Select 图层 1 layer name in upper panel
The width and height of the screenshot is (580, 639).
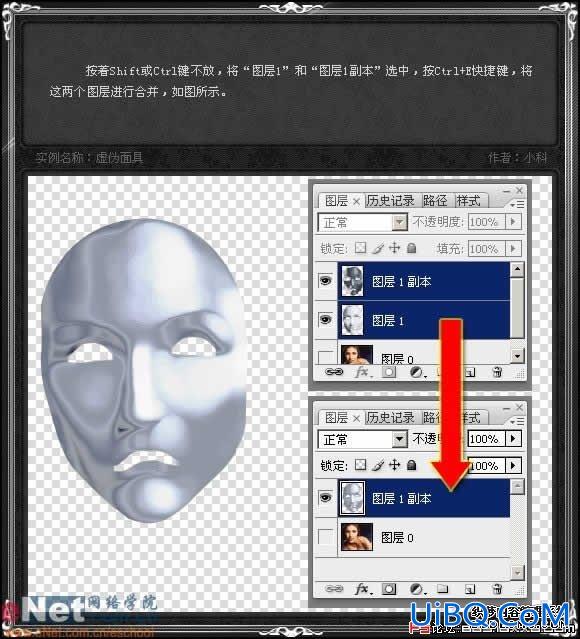click(388, 320)
